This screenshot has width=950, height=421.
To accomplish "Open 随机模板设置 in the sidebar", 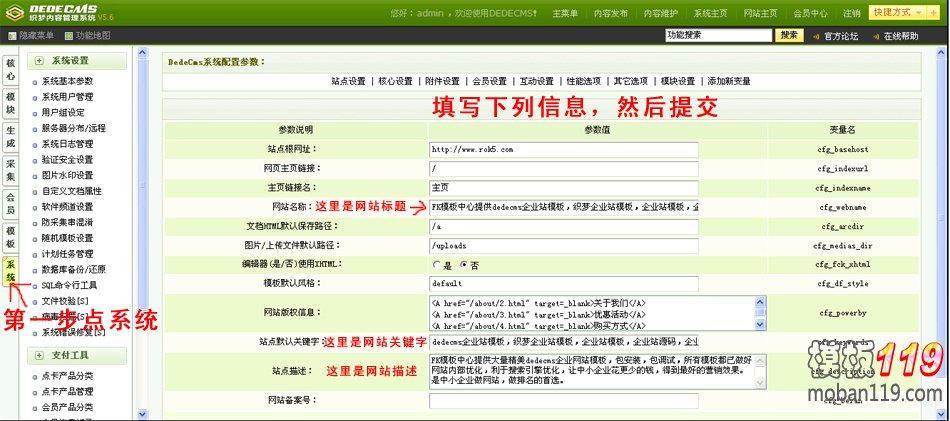I will pyautogui.click(x=67, y=238).
